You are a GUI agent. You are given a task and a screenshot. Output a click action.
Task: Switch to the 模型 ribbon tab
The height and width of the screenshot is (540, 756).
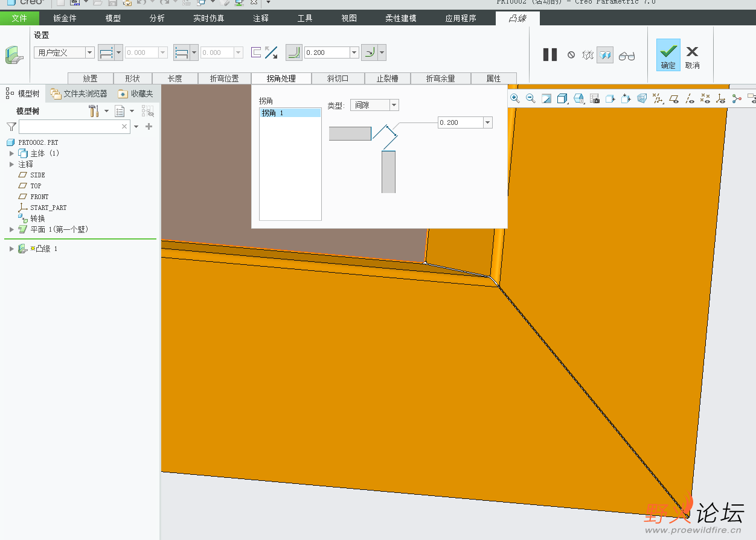[x=113, y=18]
